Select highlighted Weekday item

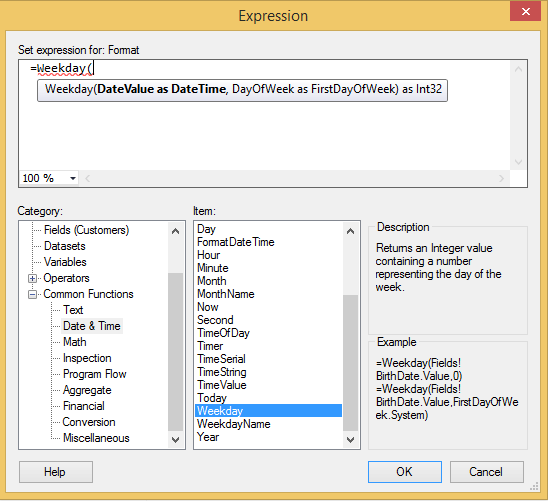coord(268,411)
